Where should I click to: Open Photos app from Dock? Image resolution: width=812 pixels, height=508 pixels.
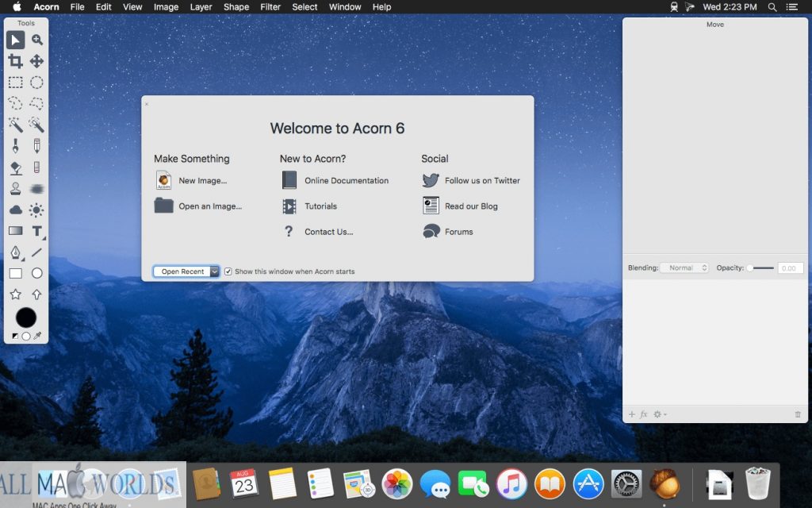click(397, 485)
